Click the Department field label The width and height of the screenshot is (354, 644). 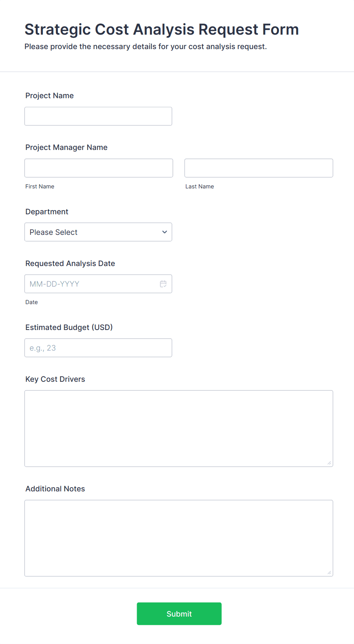47,212
